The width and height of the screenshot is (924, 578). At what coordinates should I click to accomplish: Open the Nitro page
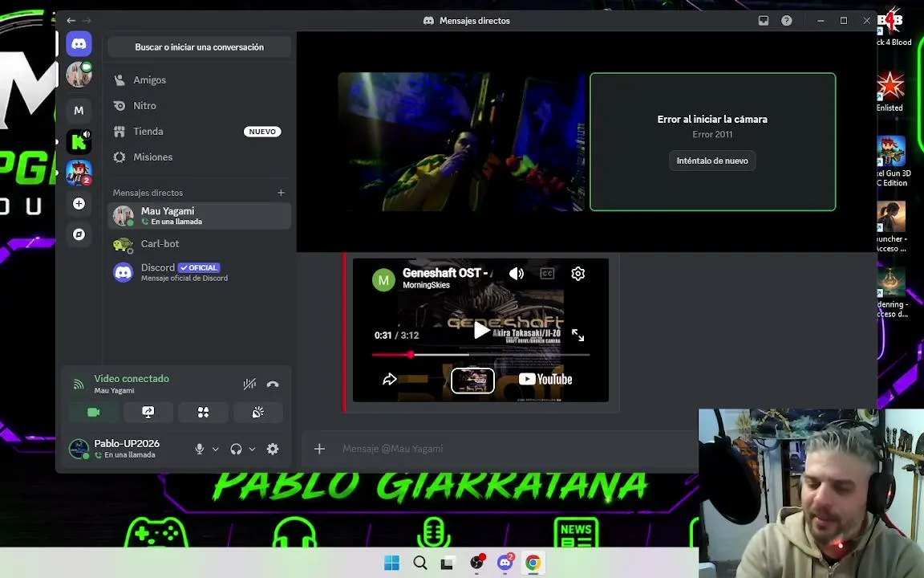(199, 106)
